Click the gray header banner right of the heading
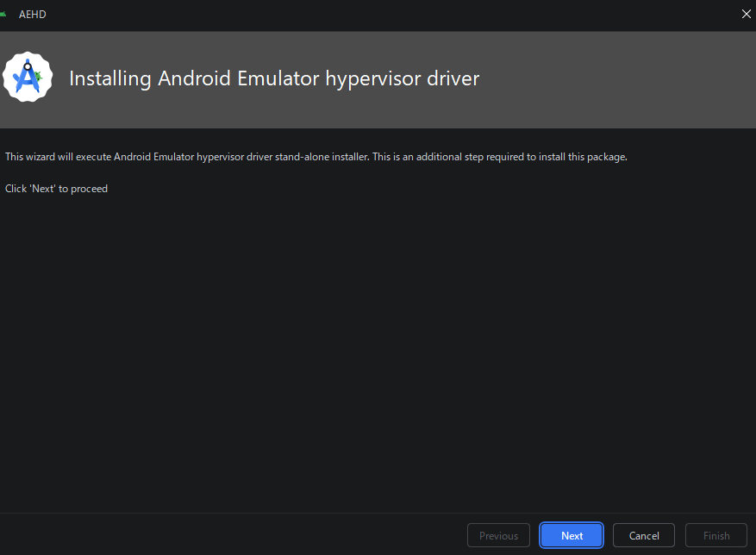756x555 pixels. 621,79
